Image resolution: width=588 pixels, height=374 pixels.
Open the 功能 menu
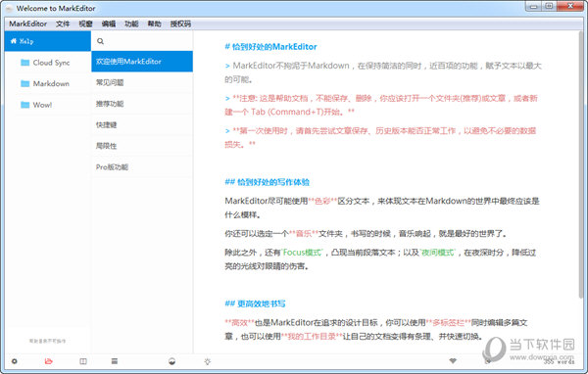point(131,23)
